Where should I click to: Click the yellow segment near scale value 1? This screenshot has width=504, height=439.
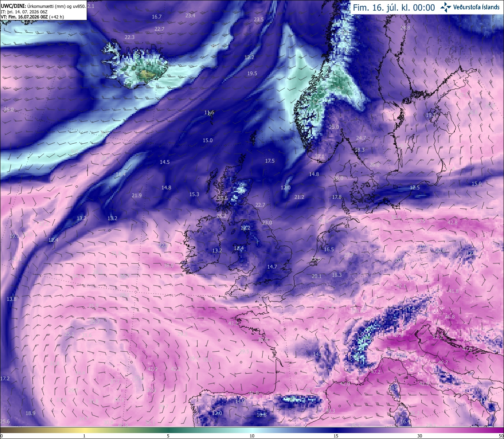pos(84,430)
